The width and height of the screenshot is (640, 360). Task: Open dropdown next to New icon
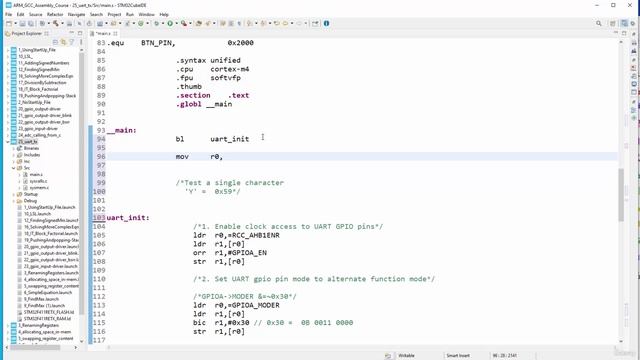[x=16, y=24]
